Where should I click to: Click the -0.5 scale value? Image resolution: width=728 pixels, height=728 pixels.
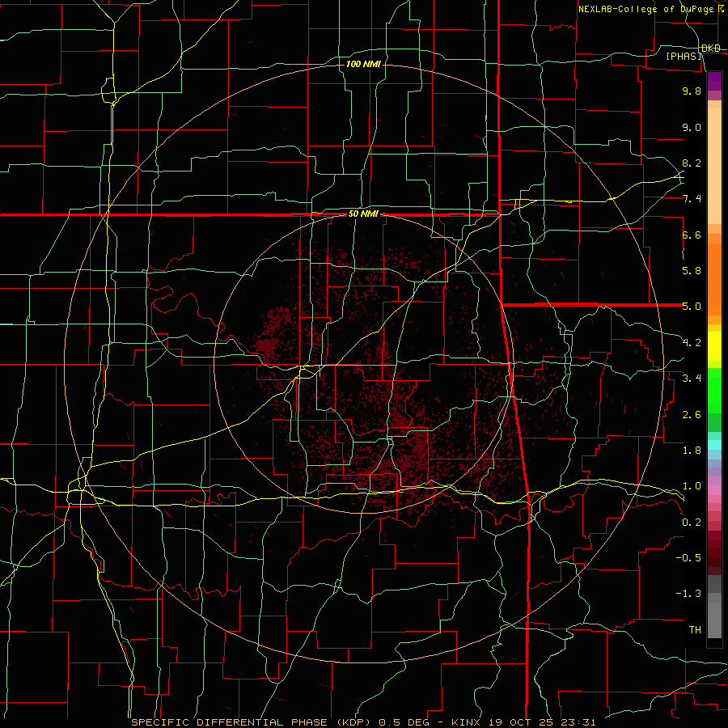click(688, 558)
